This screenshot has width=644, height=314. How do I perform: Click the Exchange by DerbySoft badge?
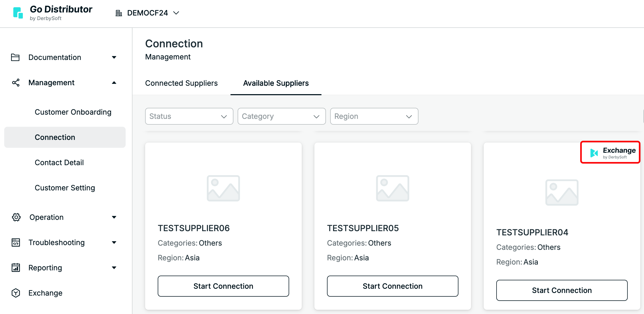tap(610, 153)
